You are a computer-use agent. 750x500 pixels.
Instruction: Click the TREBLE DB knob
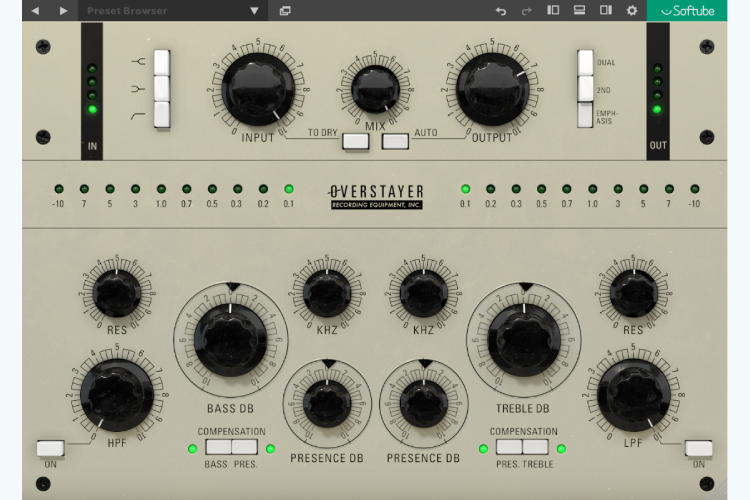point(524,340)
